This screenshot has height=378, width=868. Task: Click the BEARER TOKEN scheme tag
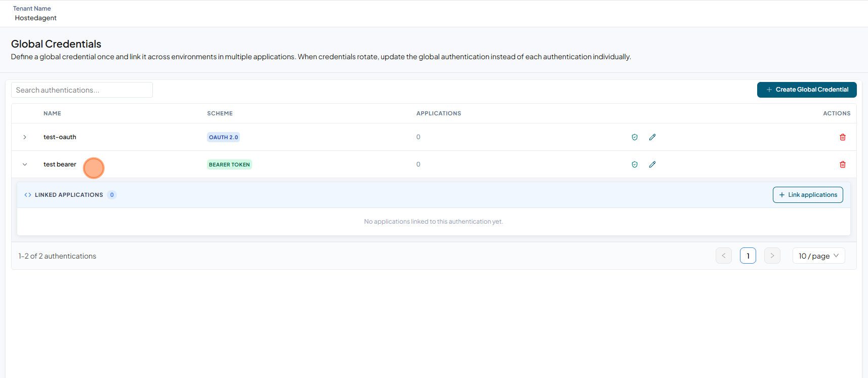[229, 164]
